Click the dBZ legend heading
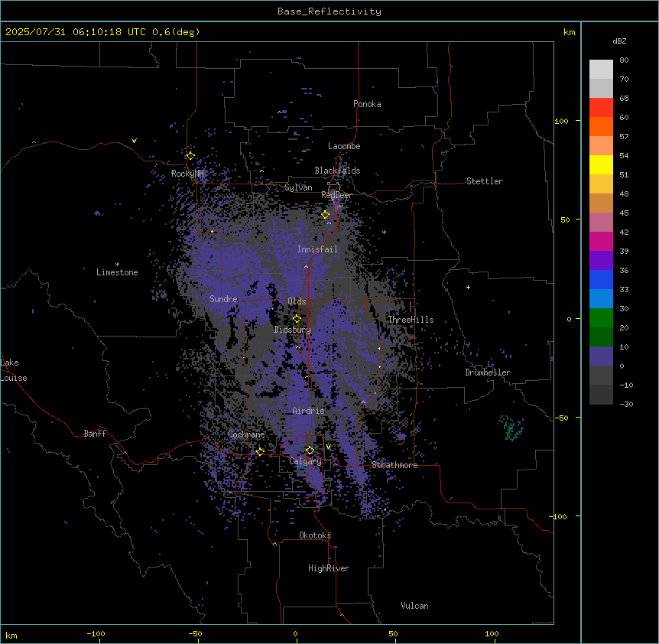Image resolution: width=659 pixels, height=644 pixels. click(619, 41)
